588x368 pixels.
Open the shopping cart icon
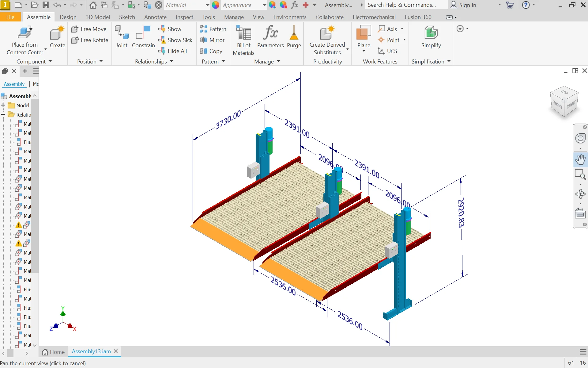coord(510,5)
